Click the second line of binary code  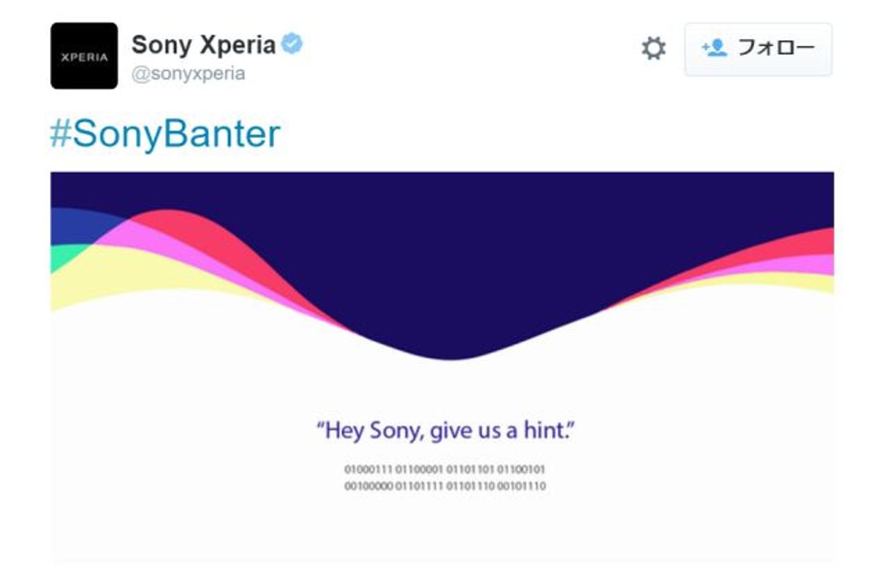(445, 486)
